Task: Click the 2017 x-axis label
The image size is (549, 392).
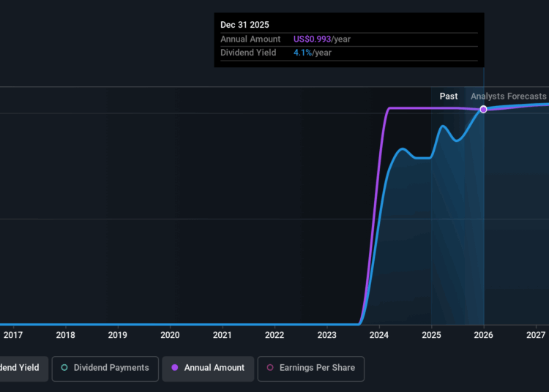Action: click(13, 335)
